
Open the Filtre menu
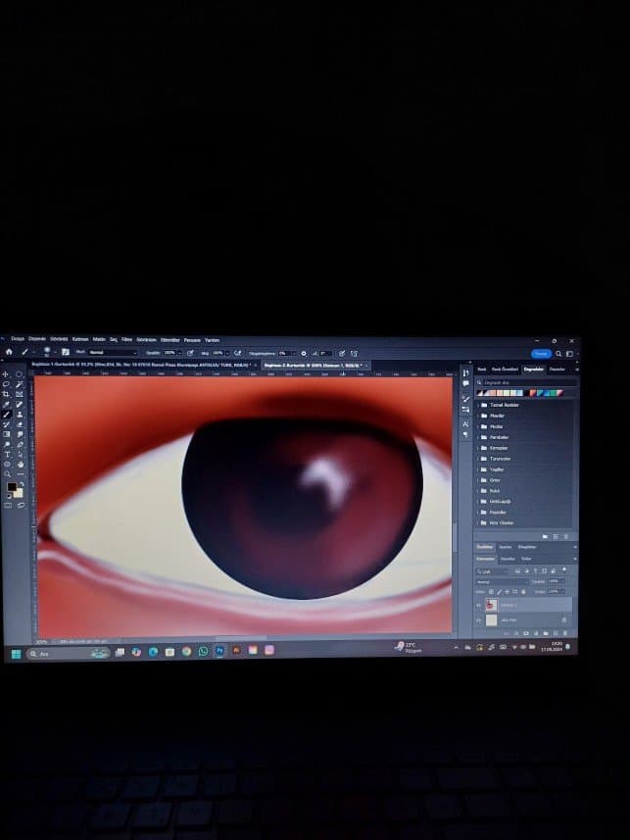click(x=127, y=339)
